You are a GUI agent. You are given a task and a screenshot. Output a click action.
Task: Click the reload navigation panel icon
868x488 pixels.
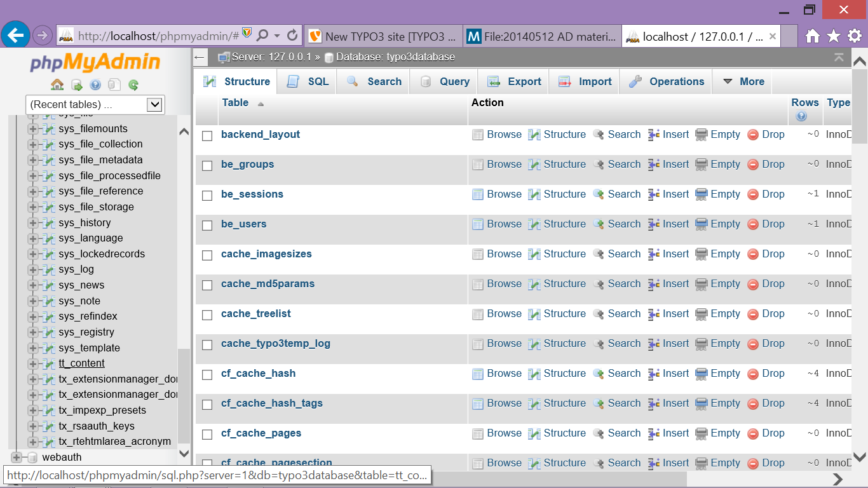[133, 85]
